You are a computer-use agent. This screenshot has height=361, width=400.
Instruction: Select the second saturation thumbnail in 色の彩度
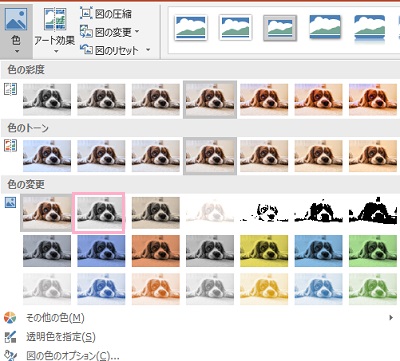tap(101, 99)
